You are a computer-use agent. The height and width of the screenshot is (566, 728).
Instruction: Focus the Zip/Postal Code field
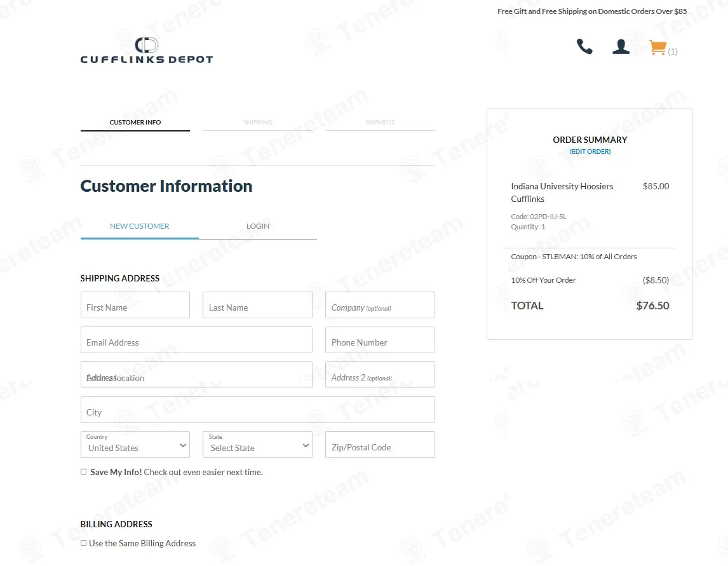point(381,444)
